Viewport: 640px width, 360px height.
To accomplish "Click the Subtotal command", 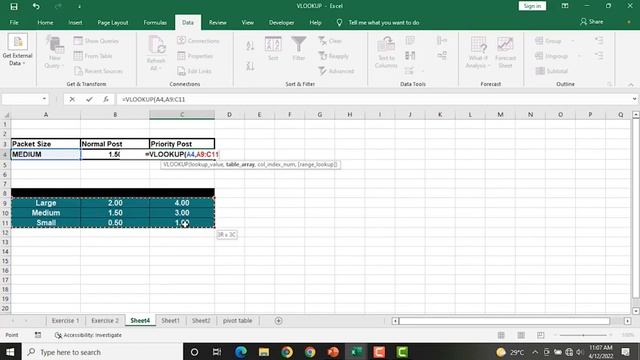I will (x=551, y=71).
